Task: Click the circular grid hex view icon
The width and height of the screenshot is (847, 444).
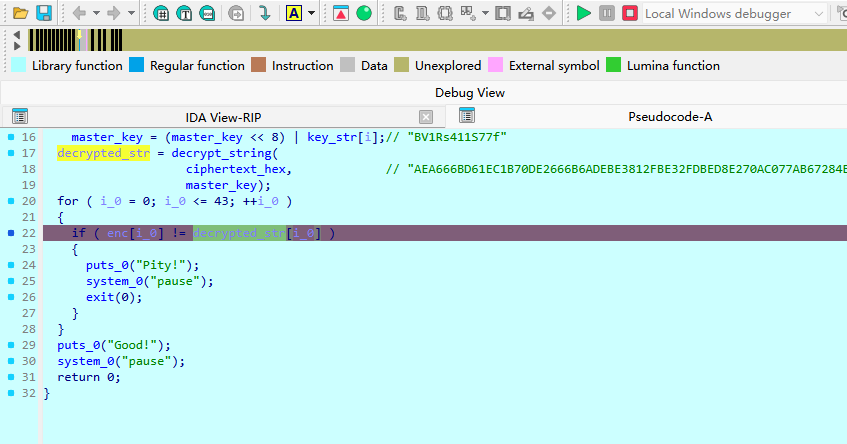Action: click(162, 13)
